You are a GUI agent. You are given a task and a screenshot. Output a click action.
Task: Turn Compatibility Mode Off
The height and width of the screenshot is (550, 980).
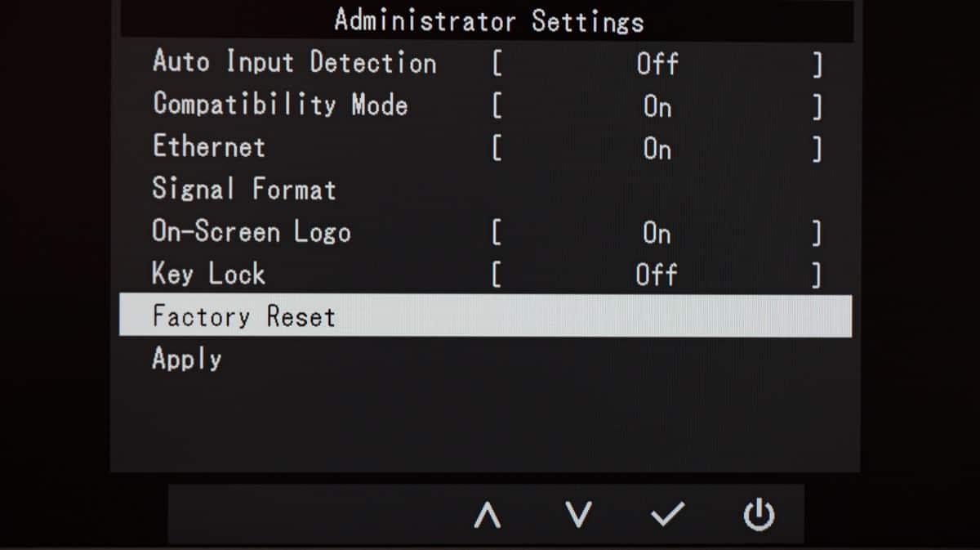click(657, 105)
